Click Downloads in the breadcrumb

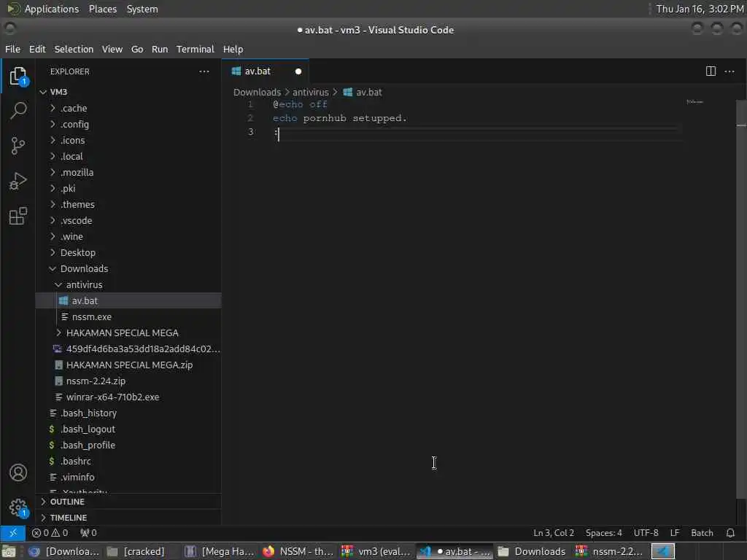257,93
